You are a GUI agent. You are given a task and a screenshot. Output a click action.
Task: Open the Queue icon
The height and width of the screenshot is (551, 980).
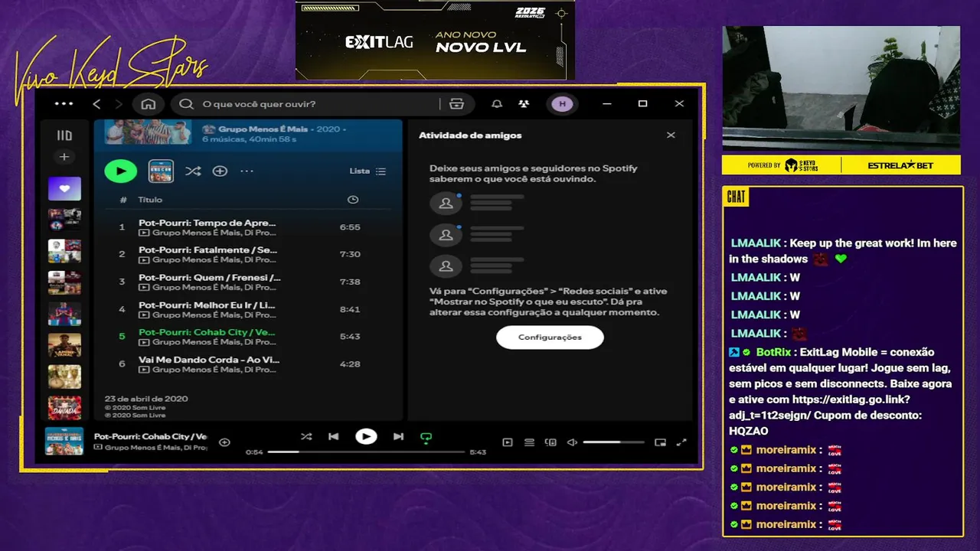(x=529, y=442)
